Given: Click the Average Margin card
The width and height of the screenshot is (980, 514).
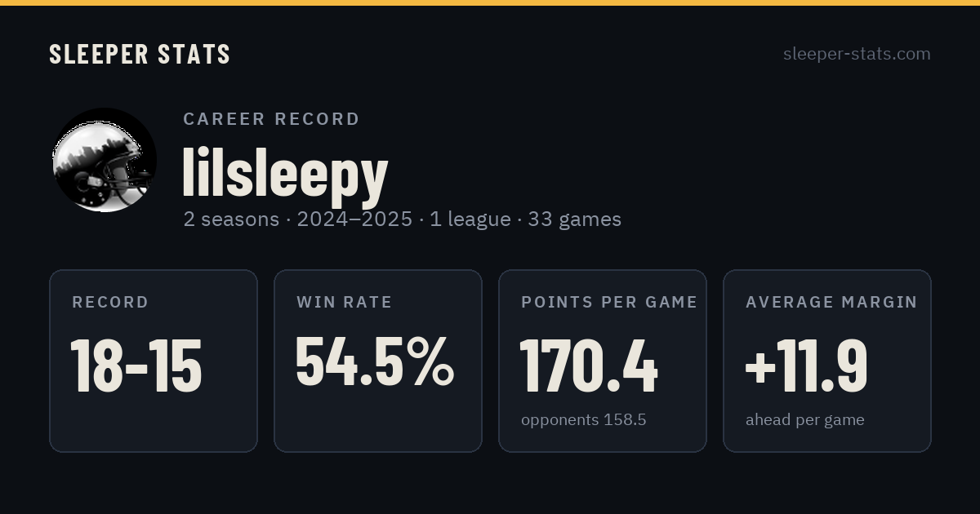Looking at the screenshot, I should 827,361.
